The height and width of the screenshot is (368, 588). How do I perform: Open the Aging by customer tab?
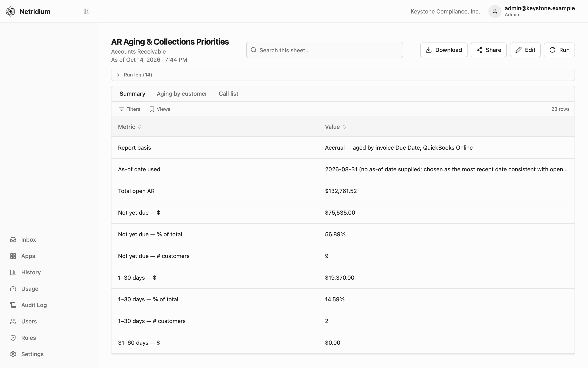pyautogui.click(x=182, y=94)
